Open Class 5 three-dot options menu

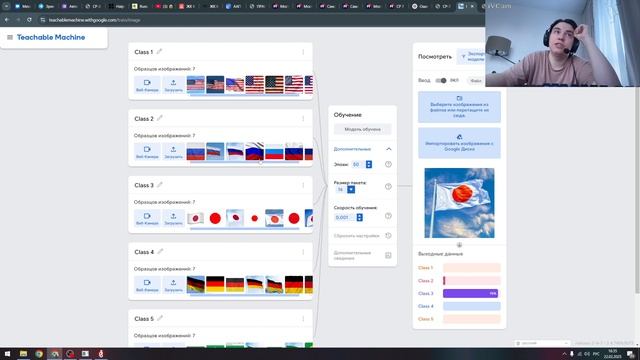(303, 318)
